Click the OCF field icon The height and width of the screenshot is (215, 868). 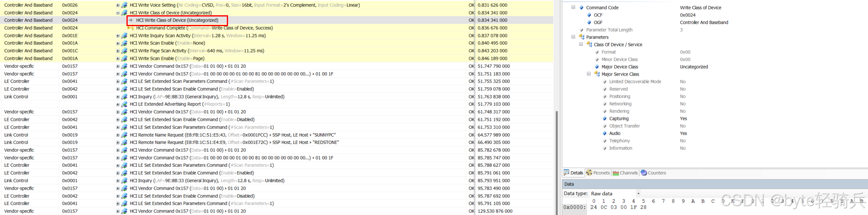[x=589, y=15]
